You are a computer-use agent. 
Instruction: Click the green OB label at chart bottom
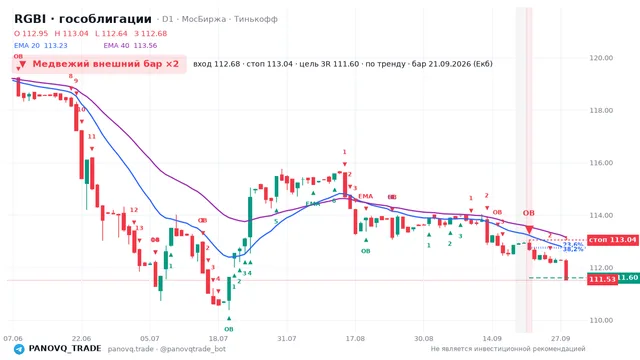tap(229, 329)
